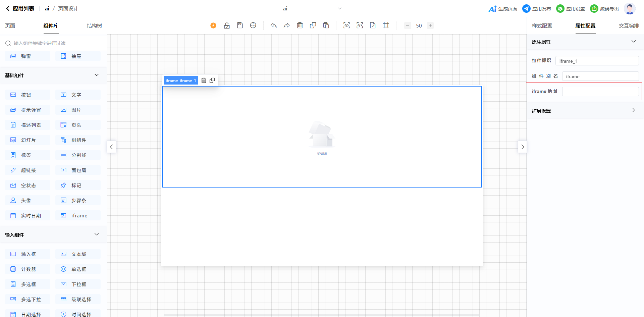Click the 源码导出 button
This screenshot has width=644, height=317.
604,9
